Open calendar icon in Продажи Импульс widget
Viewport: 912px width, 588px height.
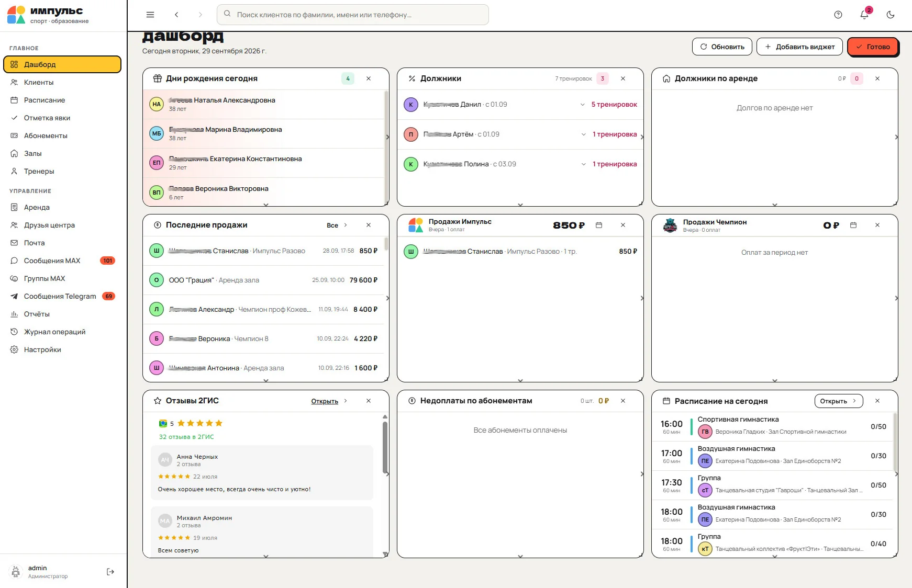tap(599, 225)
